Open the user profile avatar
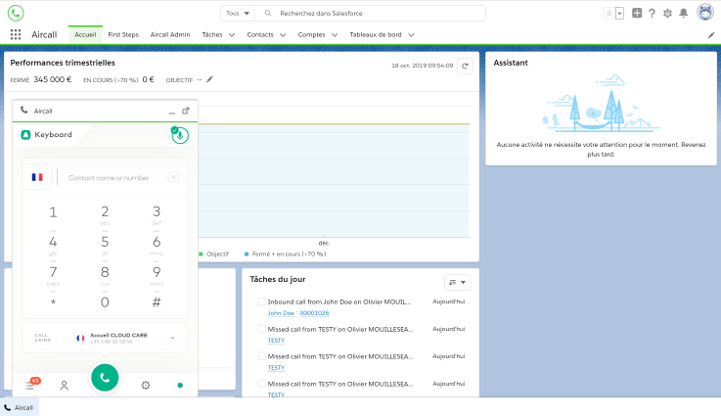This screenshot has width=721, height=416. coord(705,12)
